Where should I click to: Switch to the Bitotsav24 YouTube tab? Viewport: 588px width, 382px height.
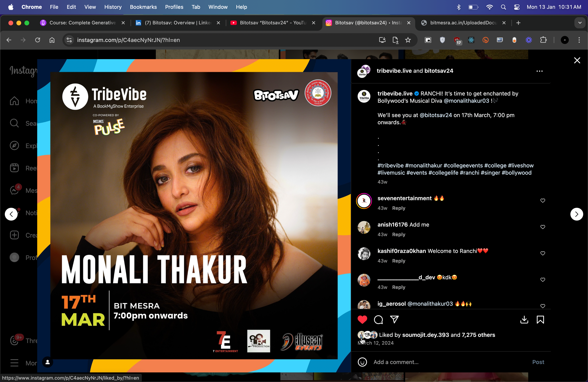tap(273, 23)
